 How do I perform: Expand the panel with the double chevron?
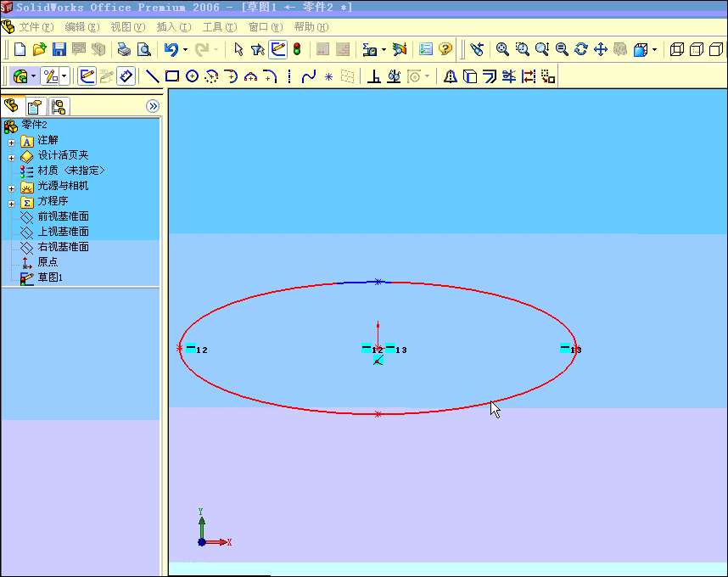153,106
